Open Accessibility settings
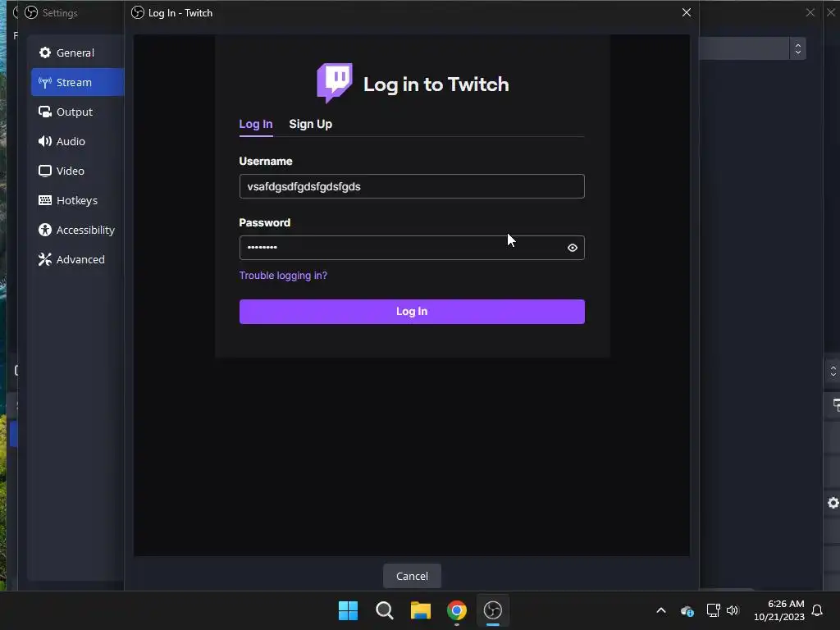 [77, 230]
